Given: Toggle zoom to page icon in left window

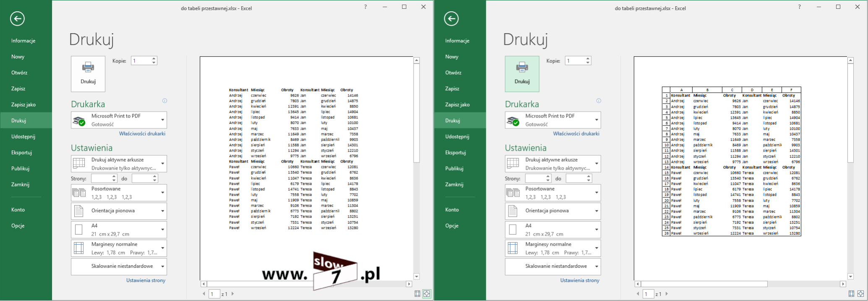Looking at the screenshot, I should pos(427,294).
